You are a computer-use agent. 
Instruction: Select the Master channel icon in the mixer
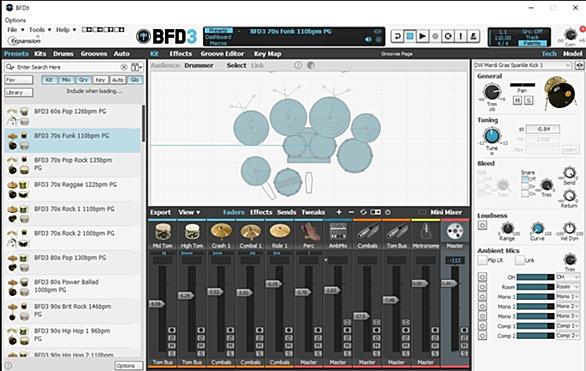[x=455, y=232]
